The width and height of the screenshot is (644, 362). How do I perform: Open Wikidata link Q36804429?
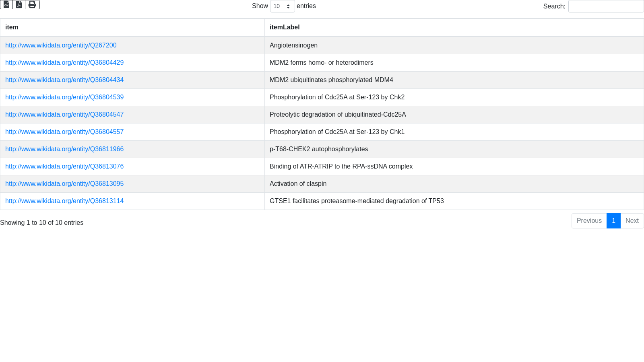(64, 63)
